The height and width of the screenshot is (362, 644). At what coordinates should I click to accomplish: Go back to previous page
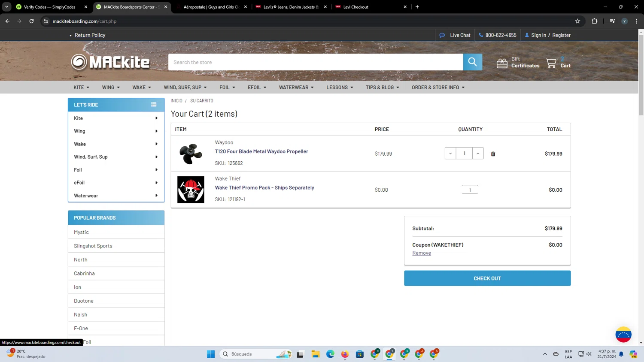(7, 21)
